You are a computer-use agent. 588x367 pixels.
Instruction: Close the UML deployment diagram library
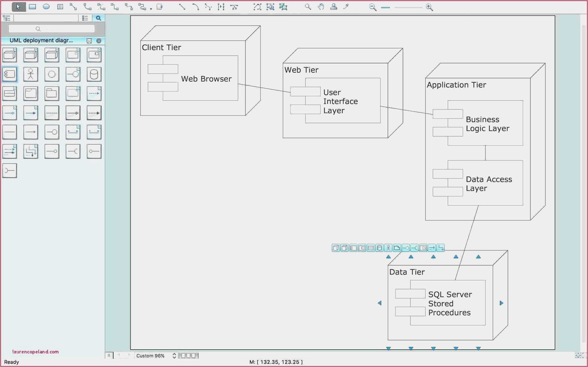pyautogui.click(x=99, y=41)
